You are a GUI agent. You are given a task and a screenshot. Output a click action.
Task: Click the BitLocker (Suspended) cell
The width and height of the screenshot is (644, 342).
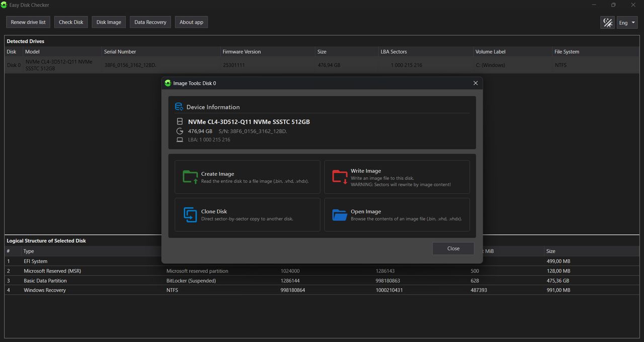click(191, 281)
